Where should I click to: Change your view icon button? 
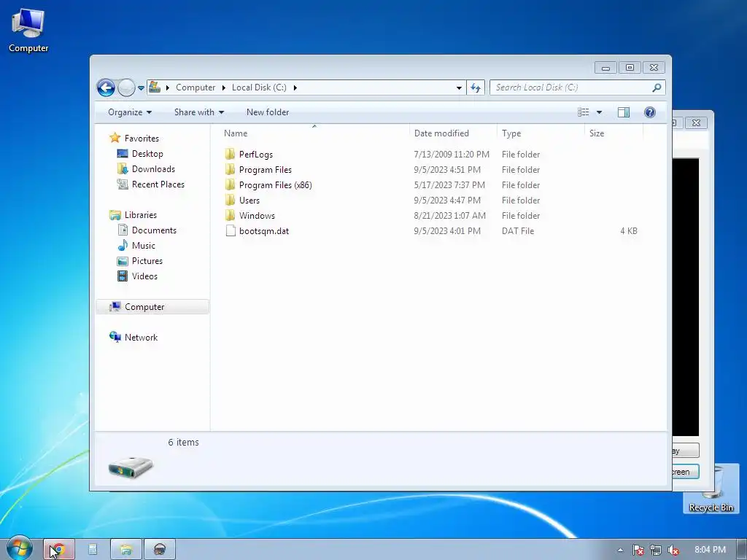(584, 112)
